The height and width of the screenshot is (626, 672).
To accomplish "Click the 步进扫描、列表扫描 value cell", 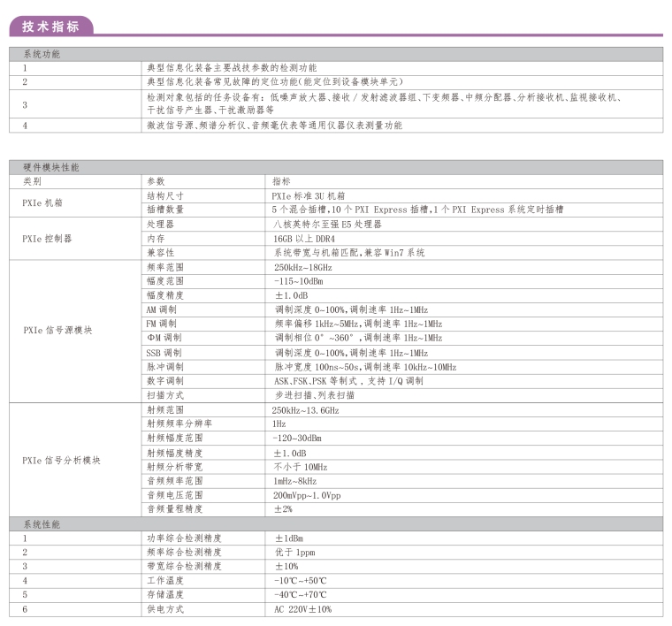I will click(x=316, y=395).
